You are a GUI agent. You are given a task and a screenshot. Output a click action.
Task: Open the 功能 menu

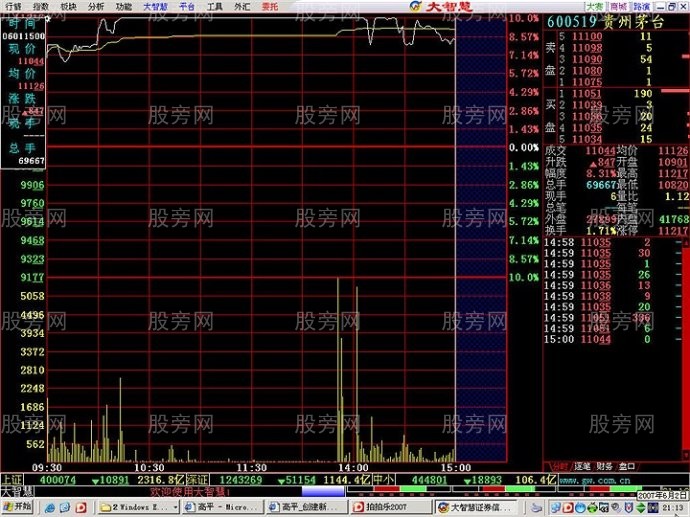[124, 6]
